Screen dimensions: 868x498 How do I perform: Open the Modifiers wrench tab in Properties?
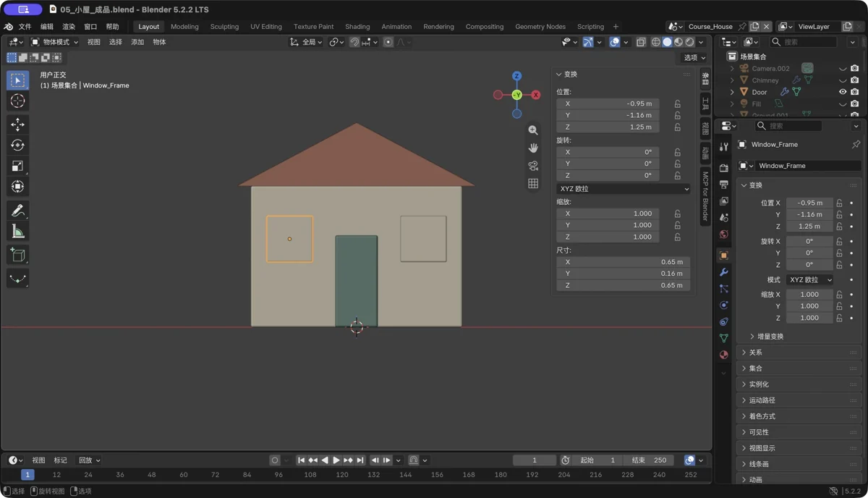click(724, 272)
